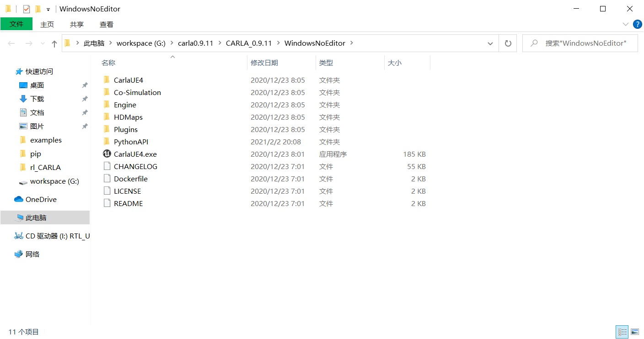The width and height of the screenshot is (644, 339).
Task: Go to CARLA_0.9.11 in address path
Action: (x=249, y=43)
